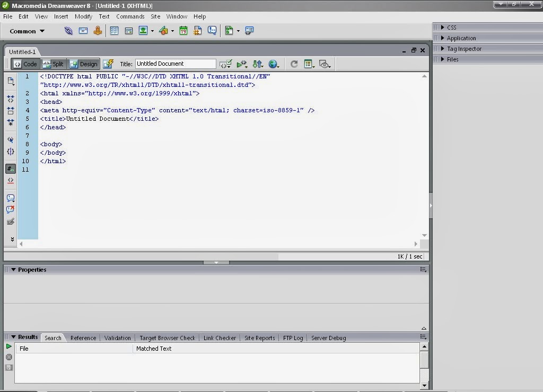The height and width of the screenshot is (392, 543).
Task: Toggle Line Numbers in the coding toolbar
Action: (x=11, y=169)
